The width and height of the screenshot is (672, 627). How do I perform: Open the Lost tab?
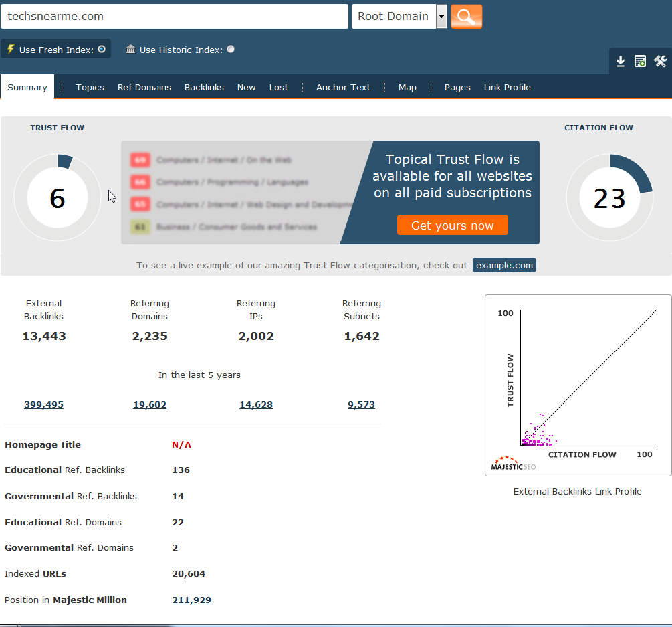279,87
